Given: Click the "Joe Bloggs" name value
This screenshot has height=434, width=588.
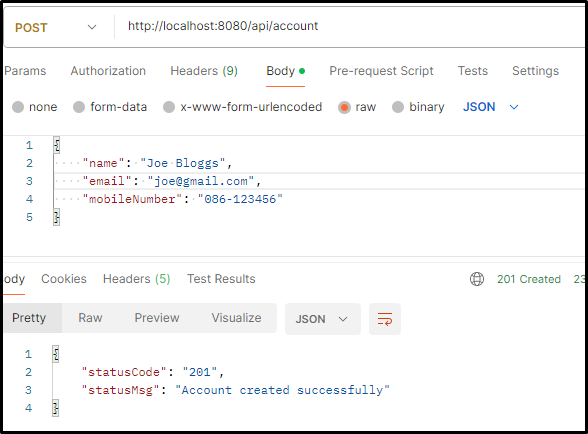Looking at the screenshot, I should (x=183, y=163).
